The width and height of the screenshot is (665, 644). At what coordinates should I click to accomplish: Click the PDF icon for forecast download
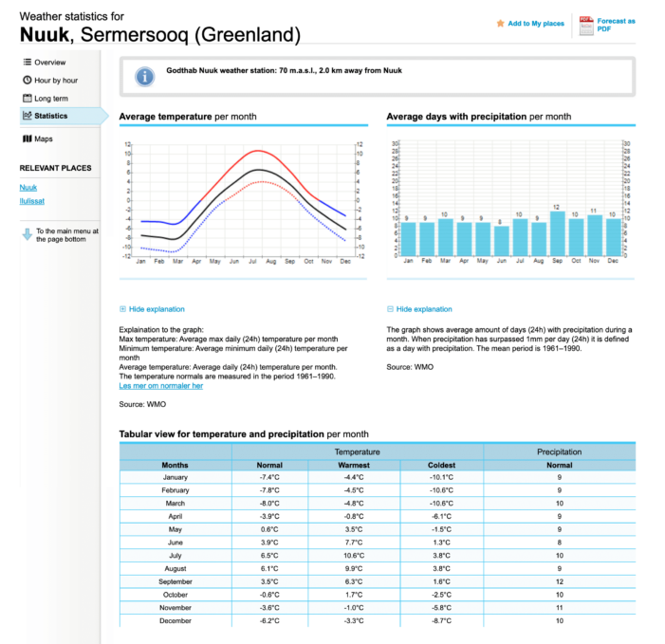point(585,25)
